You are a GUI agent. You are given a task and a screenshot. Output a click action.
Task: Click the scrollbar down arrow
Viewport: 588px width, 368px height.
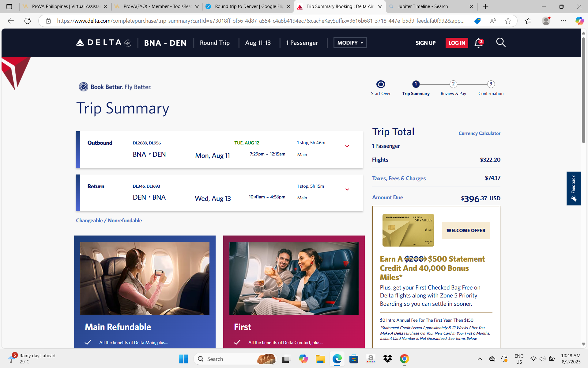click(583, 344)
